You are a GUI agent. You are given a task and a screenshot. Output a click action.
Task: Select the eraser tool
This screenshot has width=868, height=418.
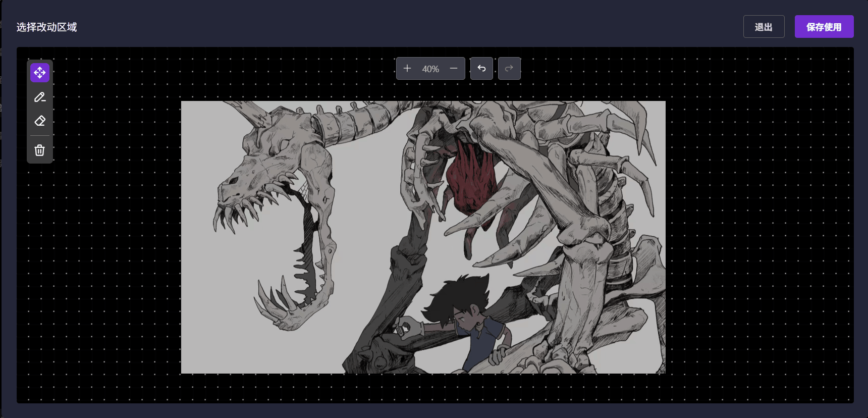pyautogui.click(x=40, y=121)
